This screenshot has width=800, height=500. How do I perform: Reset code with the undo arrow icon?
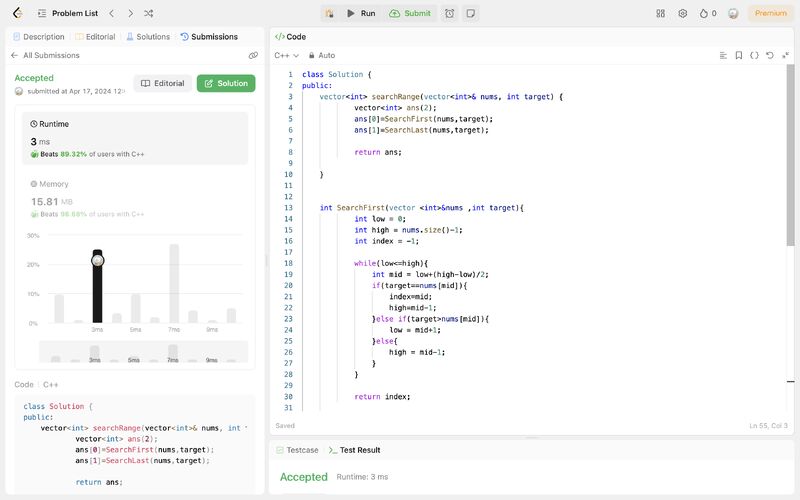click(x=770, y=55)
